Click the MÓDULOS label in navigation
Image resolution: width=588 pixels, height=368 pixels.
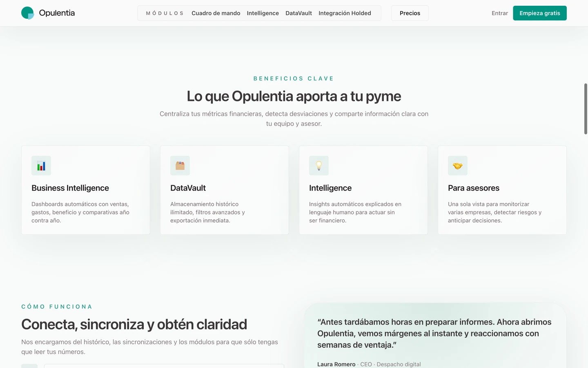[165, 13]
